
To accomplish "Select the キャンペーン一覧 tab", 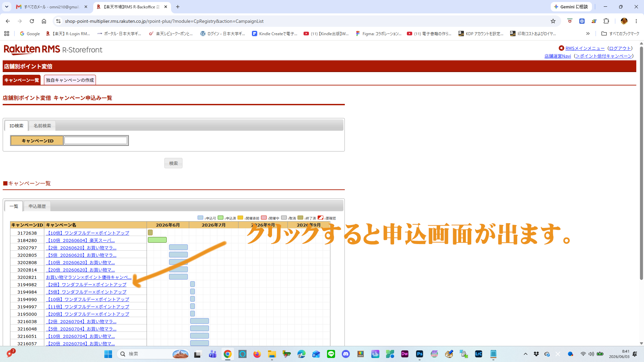I will [x=21, y=80].
